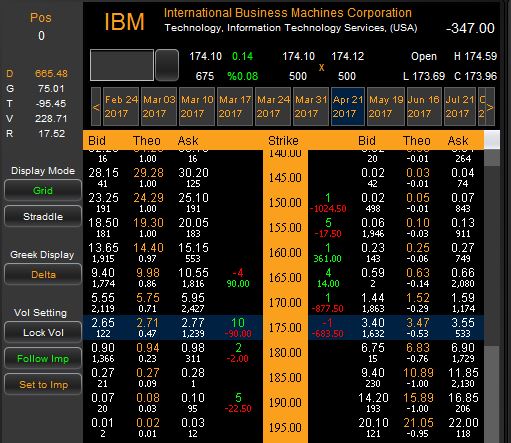
Task: Click the call bid 5.55 at 170 strike
Action: pyautogui.click(x=103, y=298)
